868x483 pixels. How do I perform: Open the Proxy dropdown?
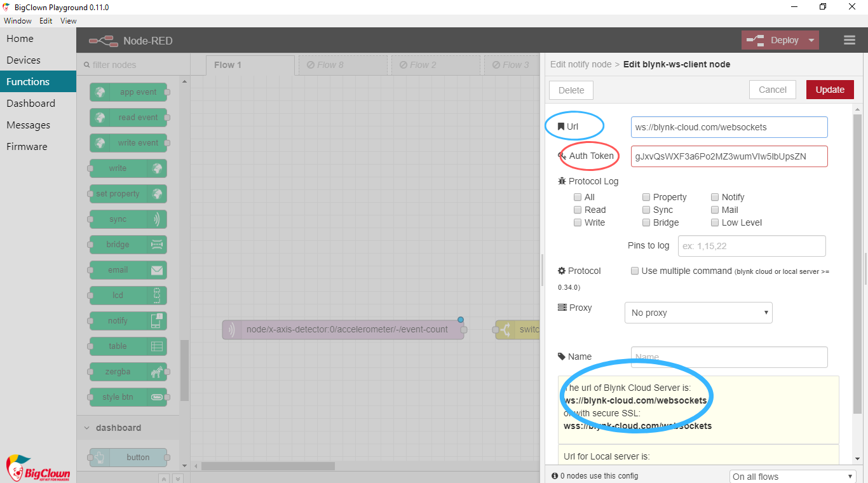click(698, 313)
